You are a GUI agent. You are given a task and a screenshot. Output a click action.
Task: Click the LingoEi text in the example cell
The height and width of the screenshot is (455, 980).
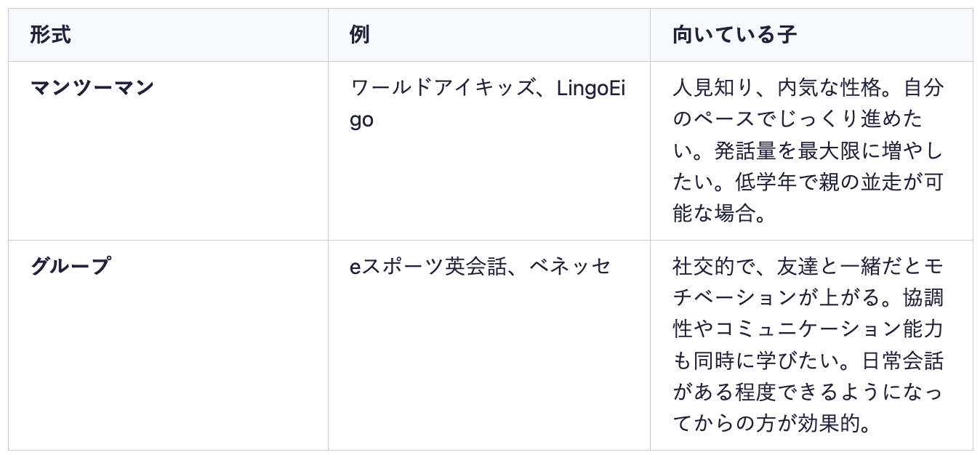[590, 89]
